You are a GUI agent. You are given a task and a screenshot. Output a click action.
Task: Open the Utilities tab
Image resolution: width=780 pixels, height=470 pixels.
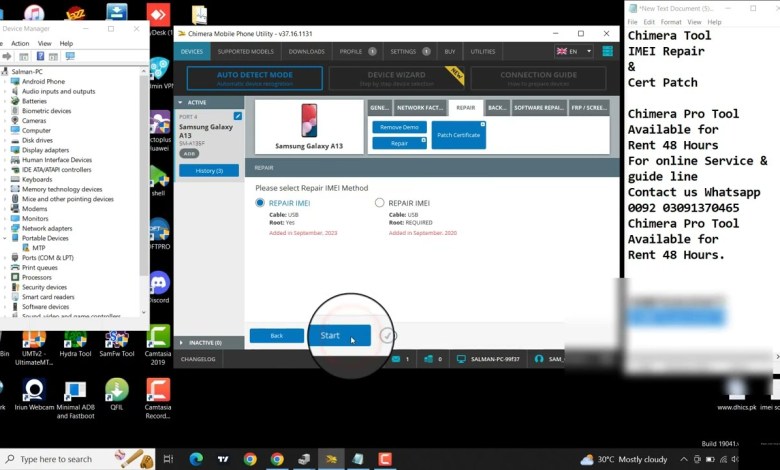pyautogui.click(x=482, y=51)
